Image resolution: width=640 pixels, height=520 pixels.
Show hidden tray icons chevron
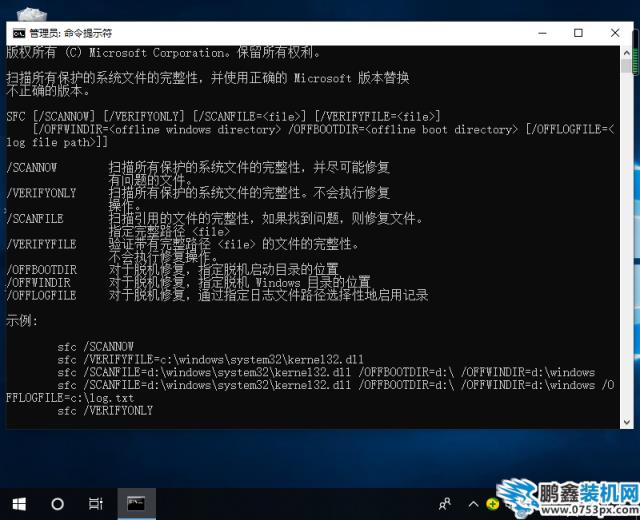pyautogui.click(x=473, y=504)
